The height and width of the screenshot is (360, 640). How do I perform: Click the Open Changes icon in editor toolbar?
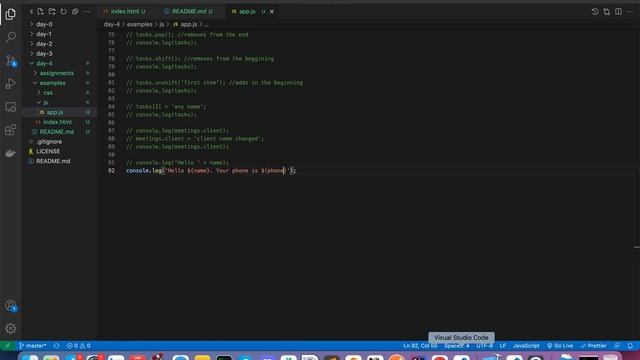point(607,12)
